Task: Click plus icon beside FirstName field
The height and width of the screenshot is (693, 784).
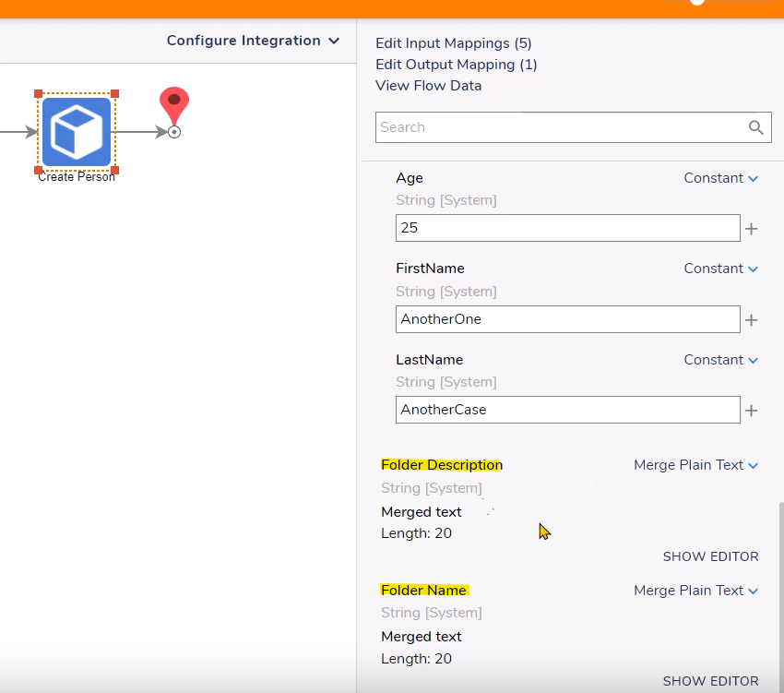Action: (x=751, y=320)
